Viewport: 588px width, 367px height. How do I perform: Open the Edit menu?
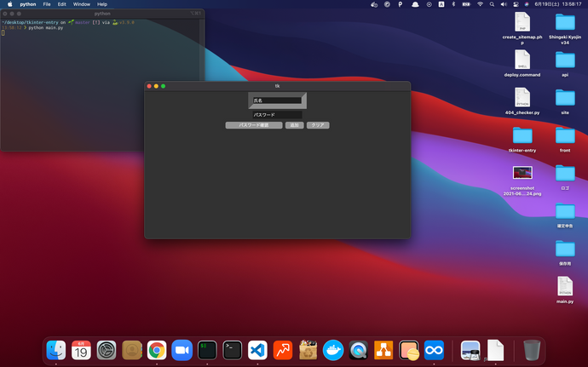(x=62, y=4)
